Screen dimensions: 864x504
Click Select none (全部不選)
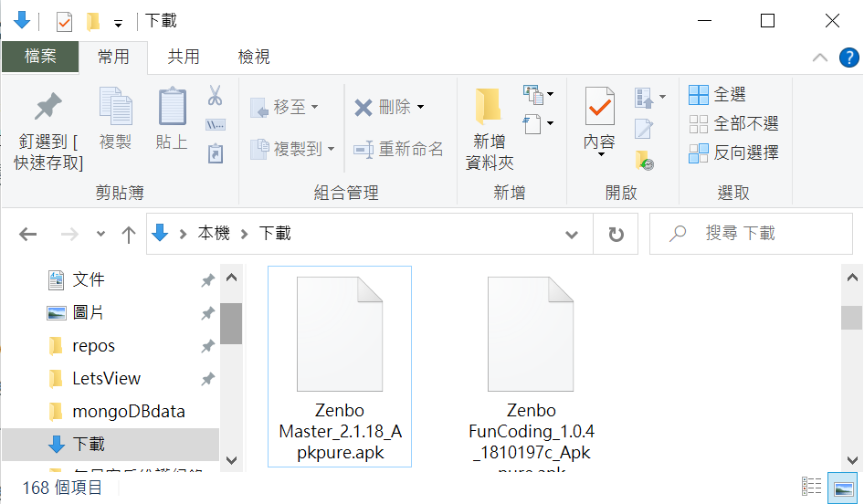pos(734,124)
